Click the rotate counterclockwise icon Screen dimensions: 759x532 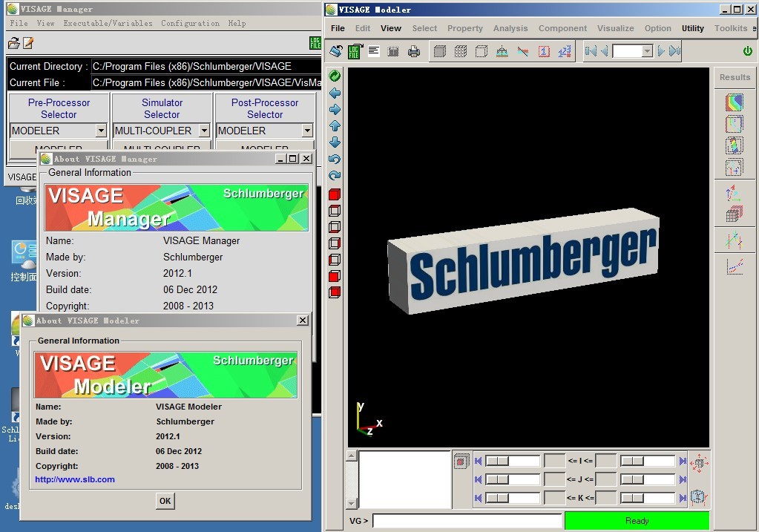335,159
